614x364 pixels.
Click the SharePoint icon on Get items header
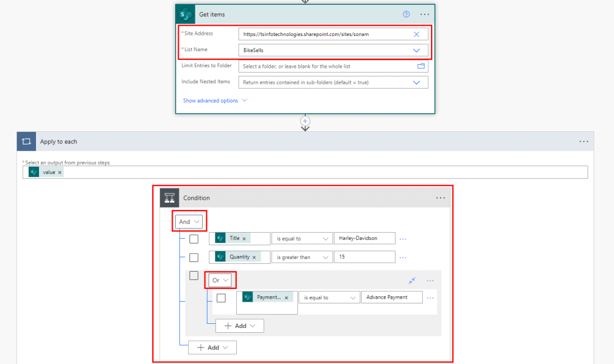click(185, 14)
